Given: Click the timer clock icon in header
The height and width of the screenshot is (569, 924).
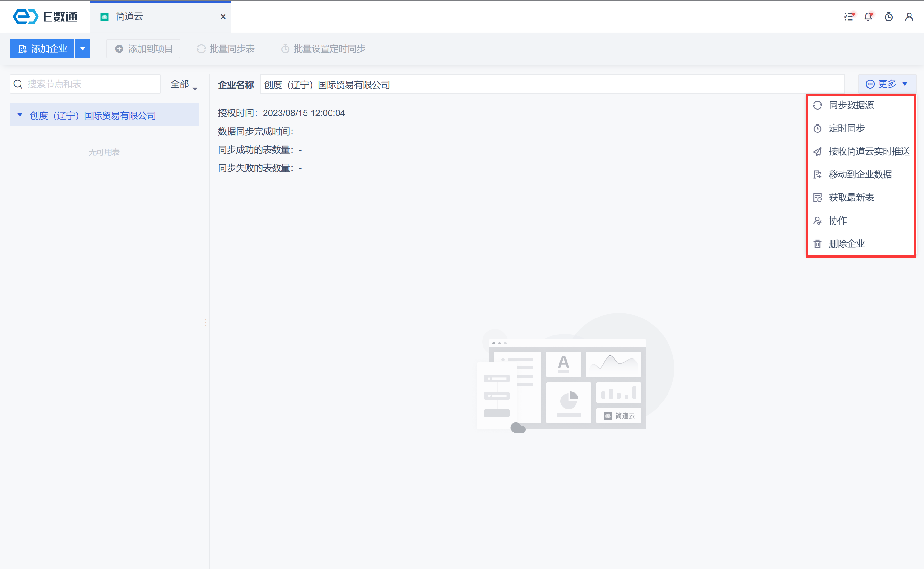Looking at the screenshot, I should click(889, 17).
